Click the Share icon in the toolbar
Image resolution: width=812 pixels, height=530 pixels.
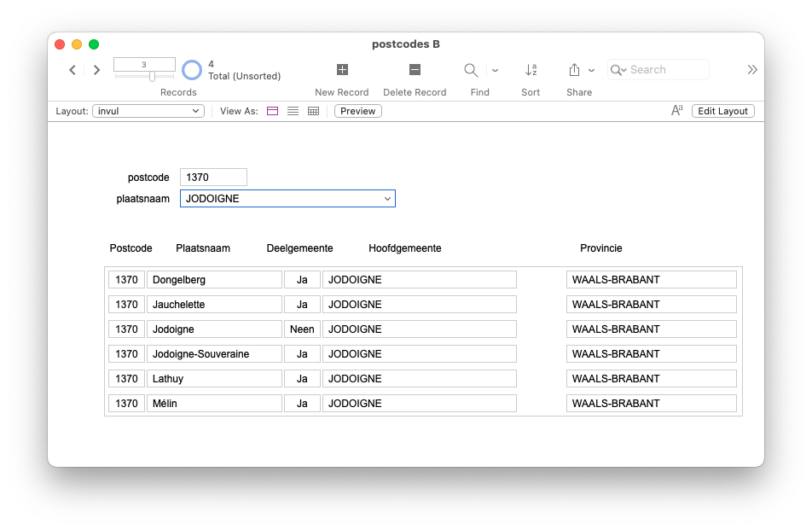point(574,70)
